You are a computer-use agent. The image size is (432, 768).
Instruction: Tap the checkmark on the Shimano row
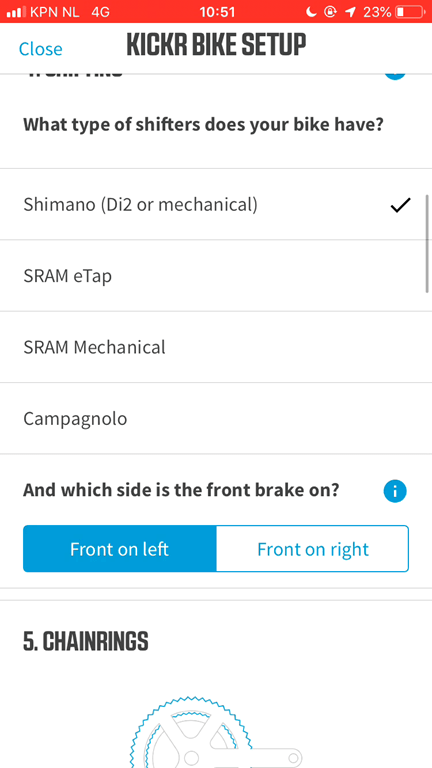coord(401,205)
